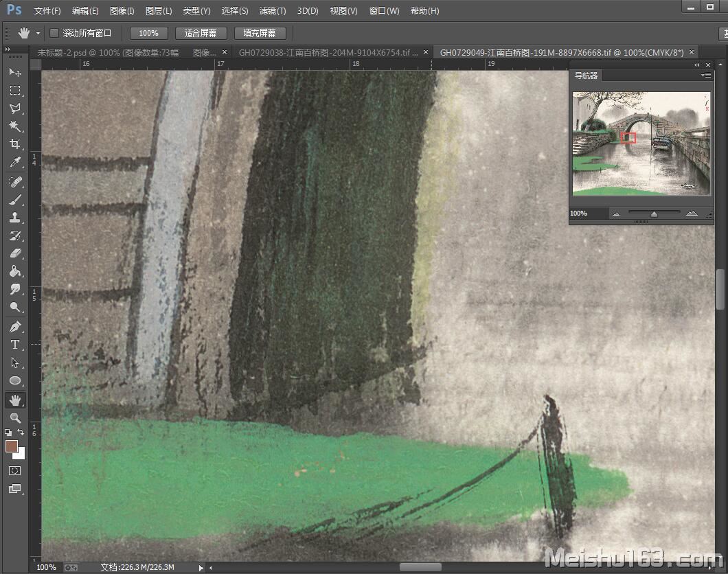Close the Navigator panel
728x574 pixels.
708,65
